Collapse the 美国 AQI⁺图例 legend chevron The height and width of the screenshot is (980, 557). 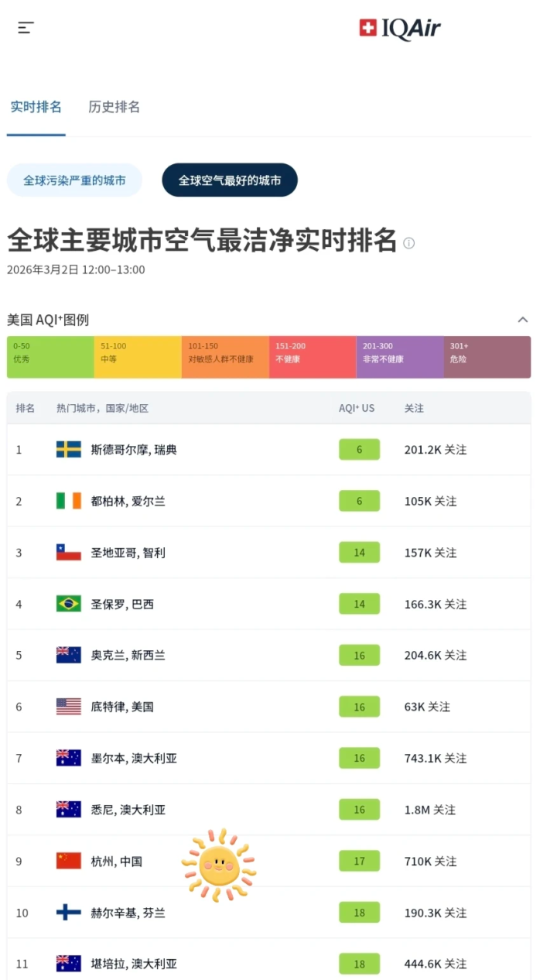coord(523,320)
